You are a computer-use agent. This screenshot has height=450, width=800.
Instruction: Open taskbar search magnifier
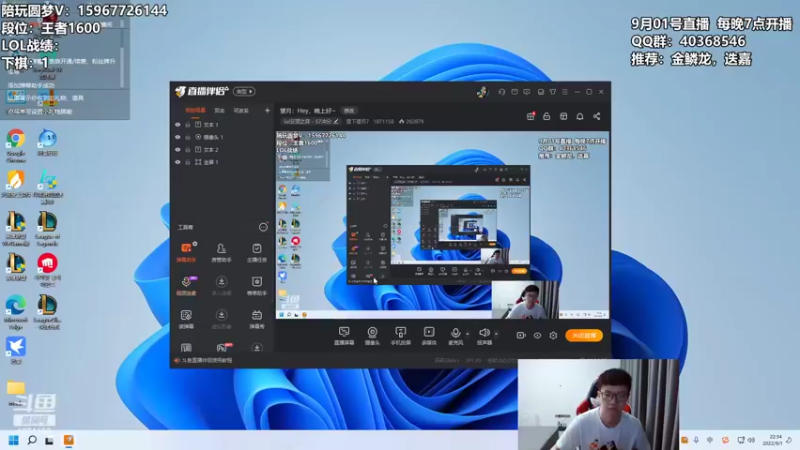click(x=32, y=440)
